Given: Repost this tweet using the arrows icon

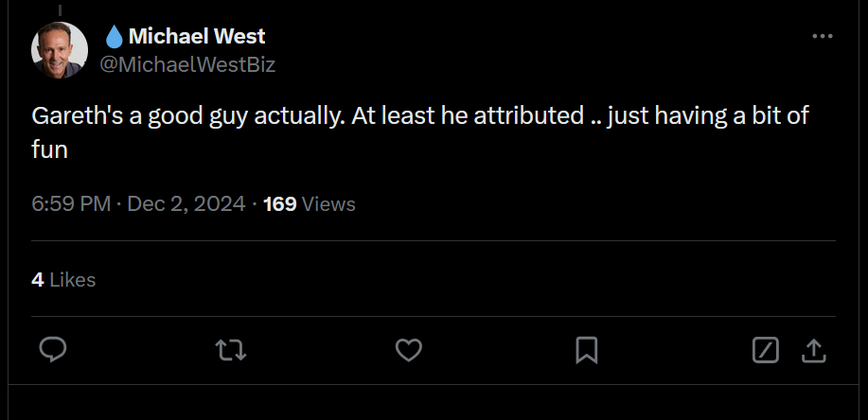Looking at the screenshot, I should pos(231,351).
